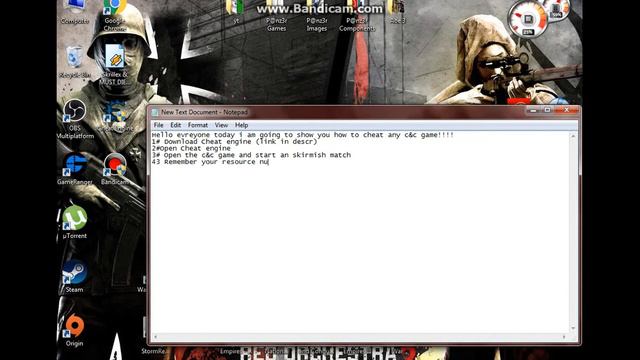Launch Steam from the desktop
The height and width of the screenshot is (360, 640).
point(75,276)
